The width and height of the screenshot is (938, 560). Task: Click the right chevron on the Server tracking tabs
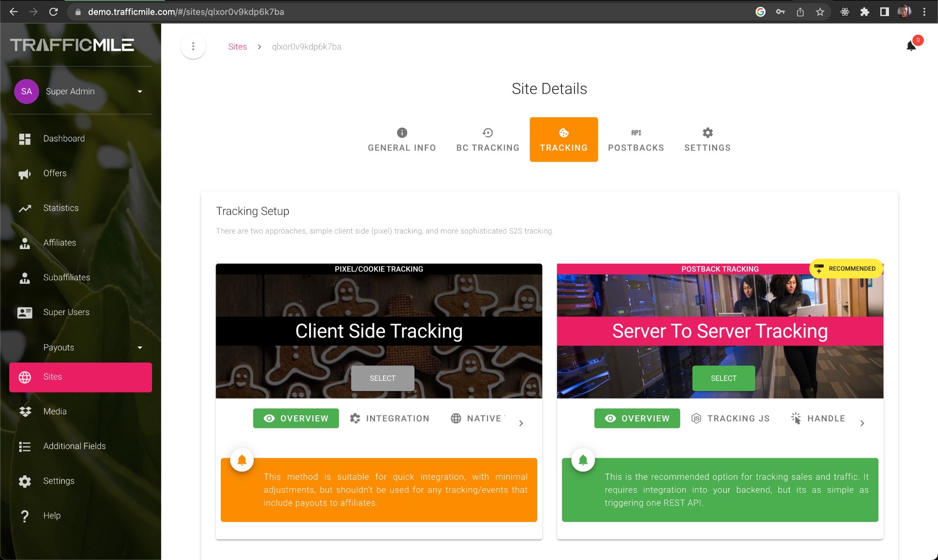863,423
